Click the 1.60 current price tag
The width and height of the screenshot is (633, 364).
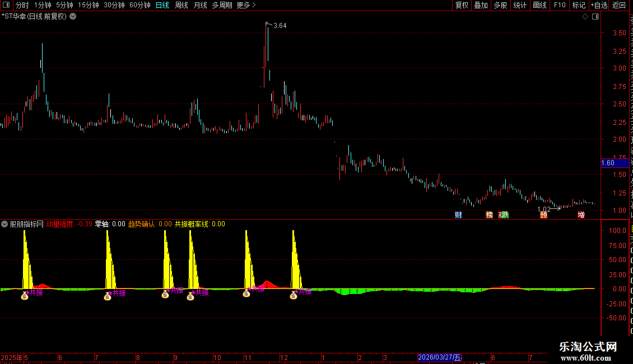point(615,163)
